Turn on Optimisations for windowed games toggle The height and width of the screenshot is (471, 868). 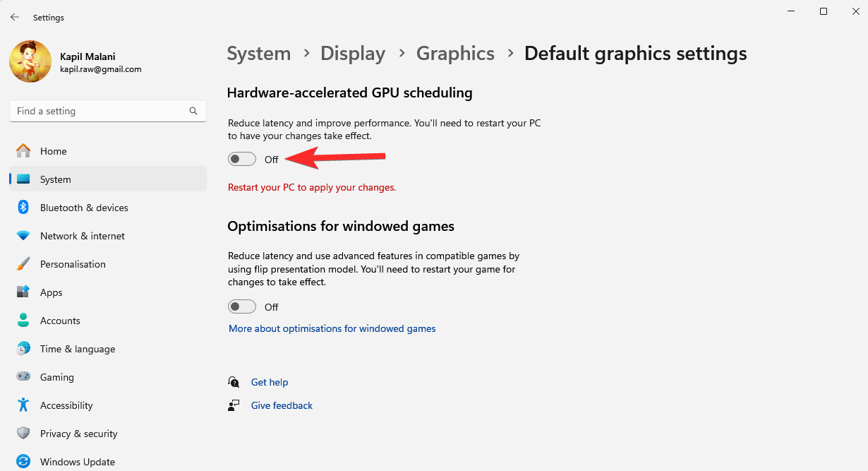point(242,307)
